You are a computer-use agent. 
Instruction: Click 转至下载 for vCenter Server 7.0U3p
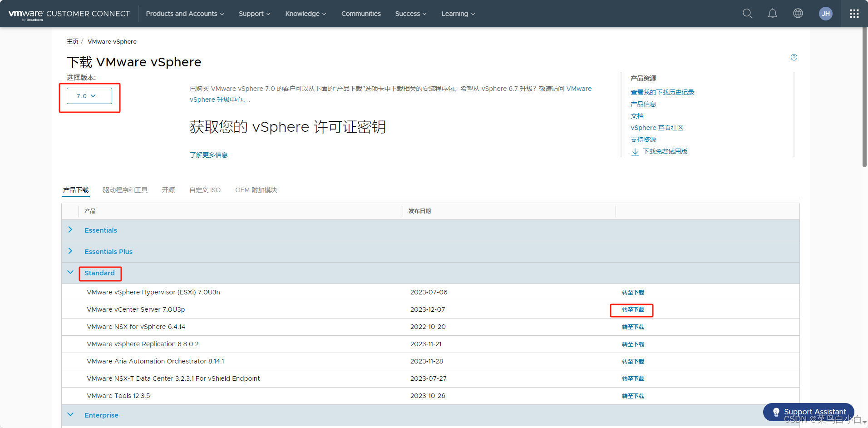pos(633,310)
